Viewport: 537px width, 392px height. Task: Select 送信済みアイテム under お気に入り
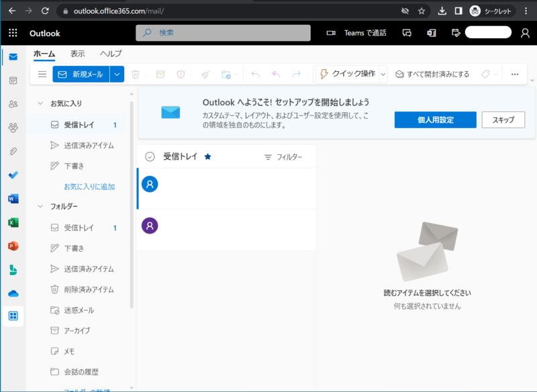tap(76, 146)
